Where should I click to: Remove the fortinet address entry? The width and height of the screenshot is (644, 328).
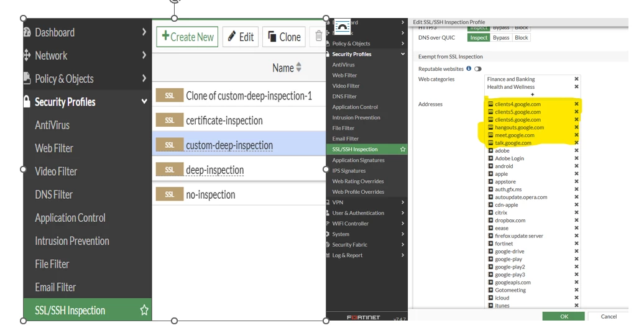[576, 244]
